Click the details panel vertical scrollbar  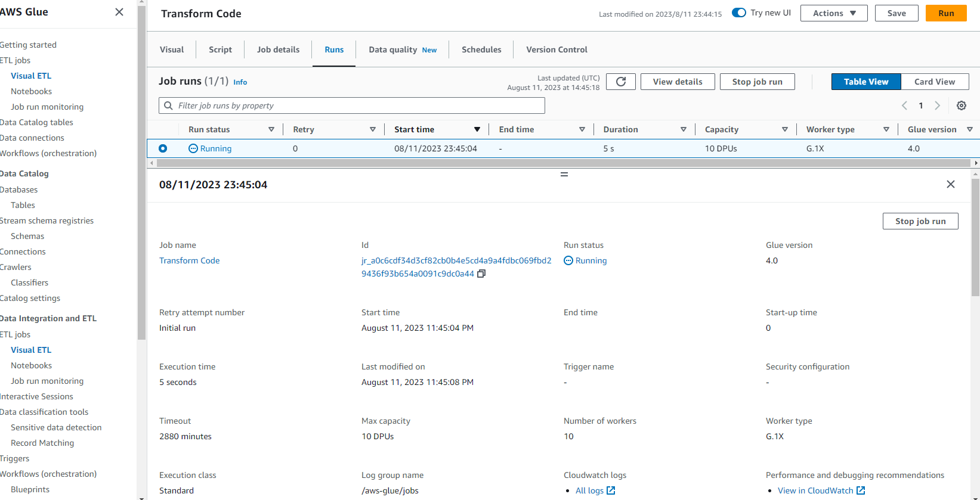(975, 238)
